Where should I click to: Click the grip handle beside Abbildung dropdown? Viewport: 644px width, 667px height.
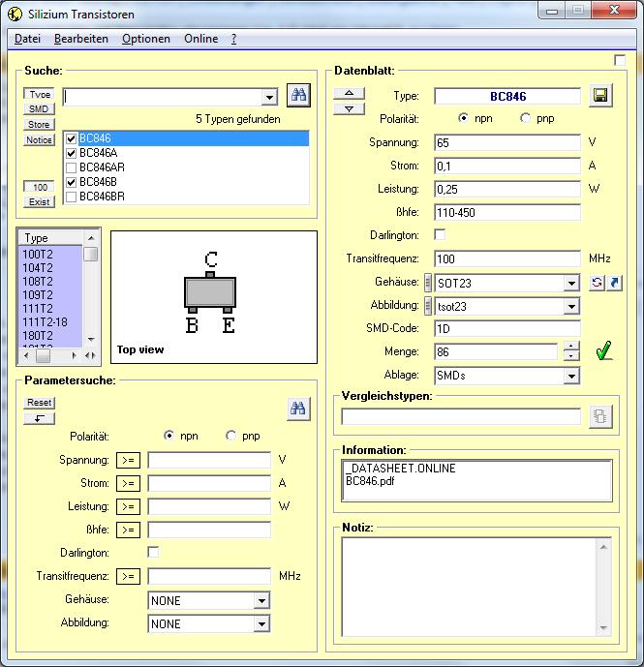click(x=428, y=306)
